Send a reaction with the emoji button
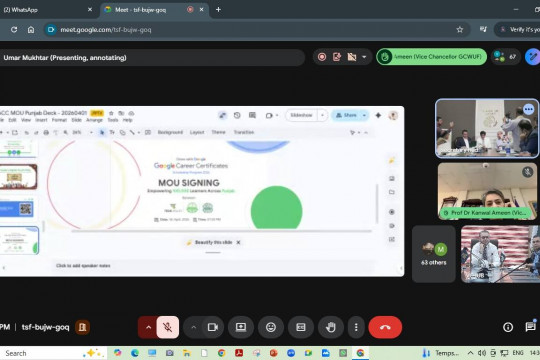Screen dimensions: 540x360 click(271, 327)
